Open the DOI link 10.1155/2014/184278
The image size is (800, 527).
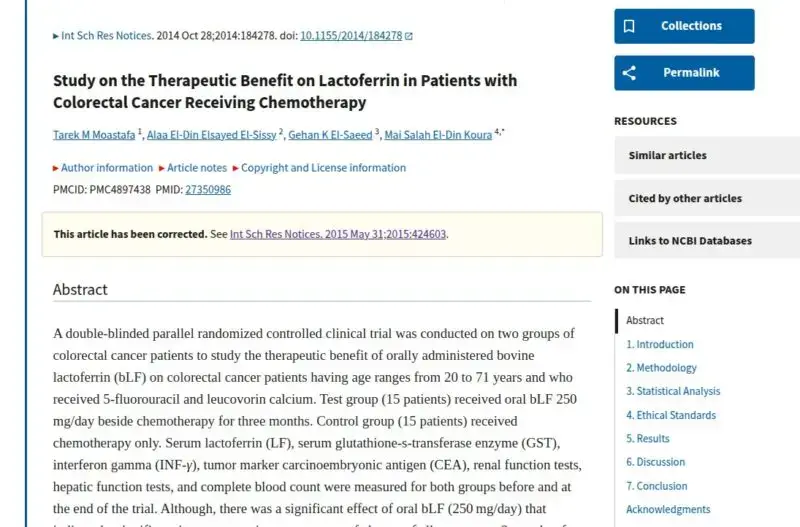point(351,36)
